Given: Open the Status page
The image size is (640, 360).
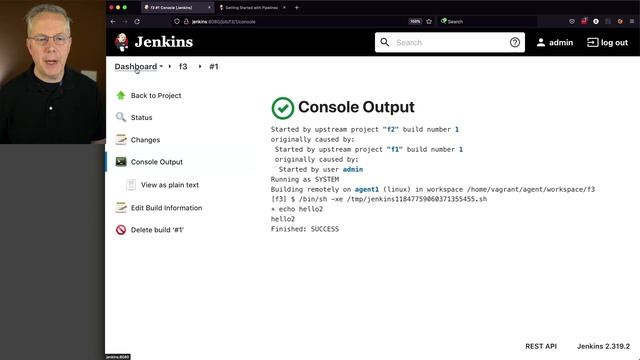Looking at the screenshot, I should [x=141, y=118].
